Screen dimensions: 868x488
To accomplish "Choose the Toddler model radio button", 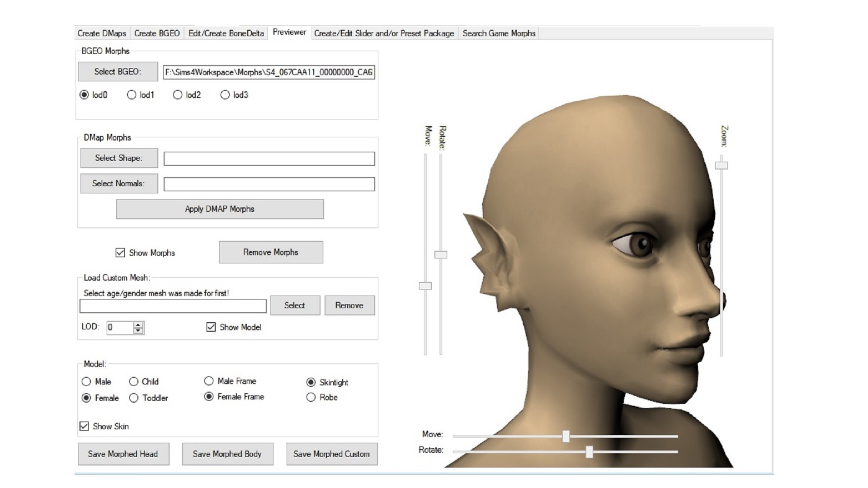I will [x=134, y=398].
